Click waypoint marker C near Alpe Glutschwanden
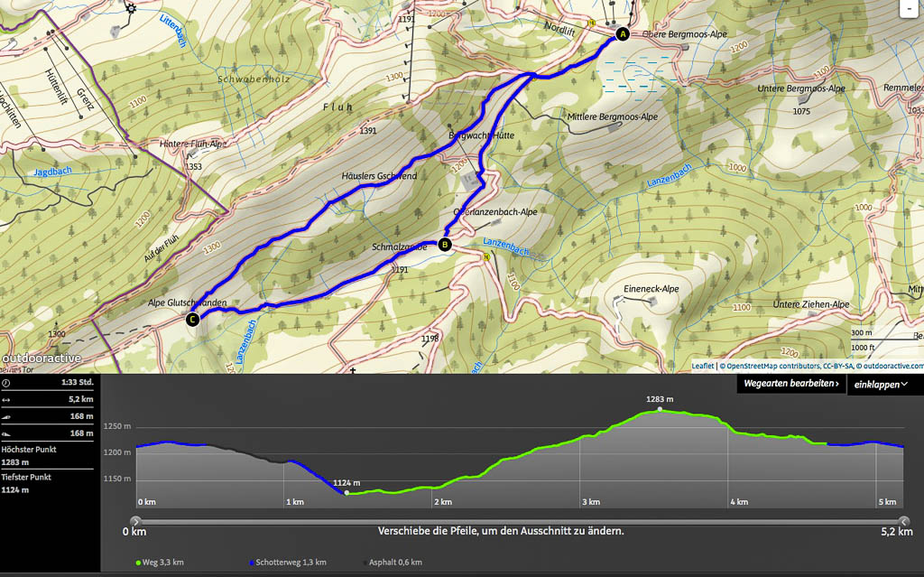 (x=191, y=319)
